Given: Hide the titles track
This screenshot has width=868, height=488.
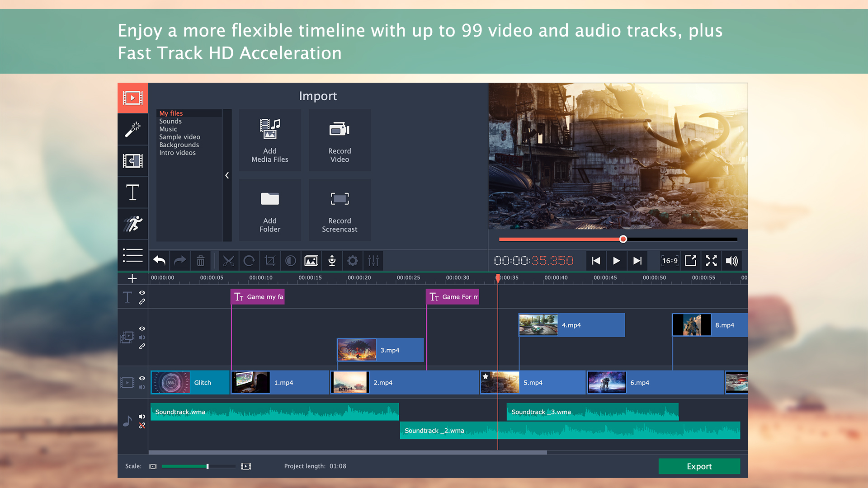Looking at the screenshot, I should tap(142, 292).
